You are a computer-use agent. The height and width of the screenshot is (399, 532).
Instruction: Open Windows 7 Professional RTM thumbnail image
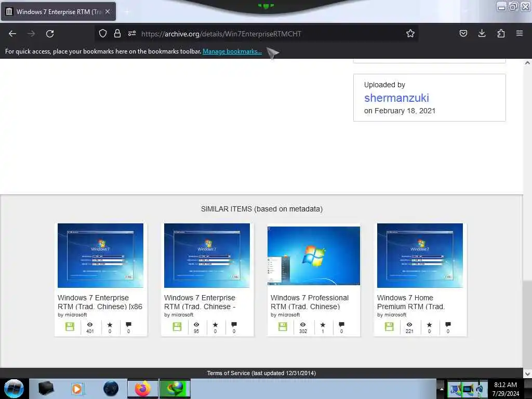(x=314, y=256)
